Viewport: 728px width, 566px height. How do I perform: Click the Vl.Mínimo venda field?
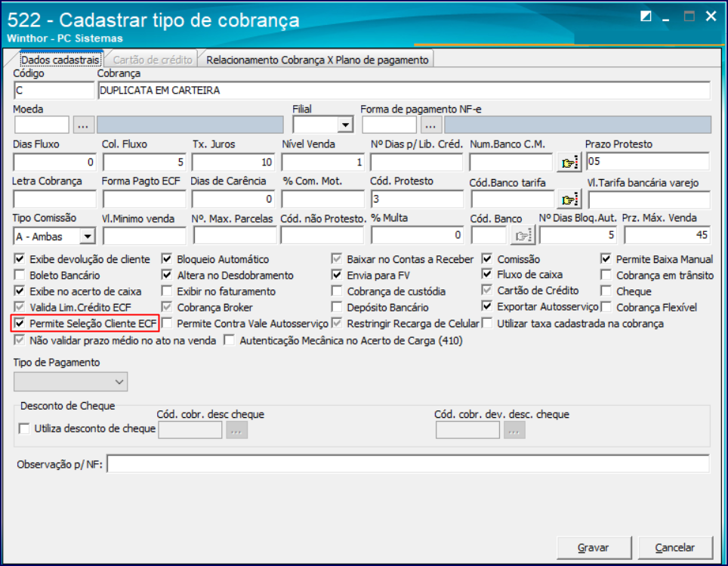coord(144,236)
